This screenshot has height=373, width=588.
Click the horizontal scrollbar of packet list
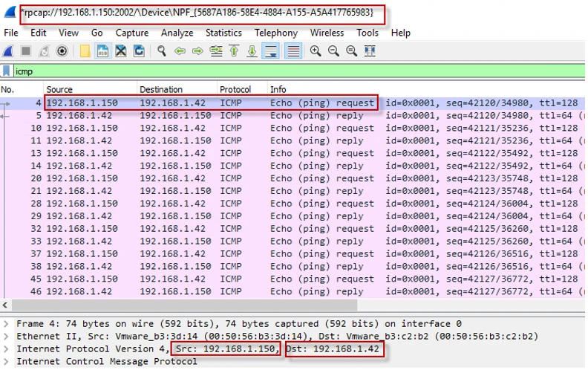coord(186,305)
